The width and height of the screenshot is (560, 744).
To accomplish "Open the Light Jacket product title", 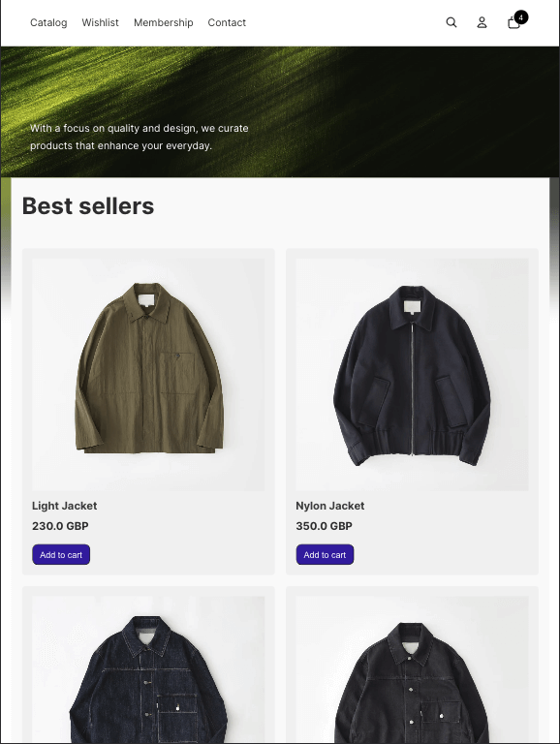I will [x=65, y=506].
